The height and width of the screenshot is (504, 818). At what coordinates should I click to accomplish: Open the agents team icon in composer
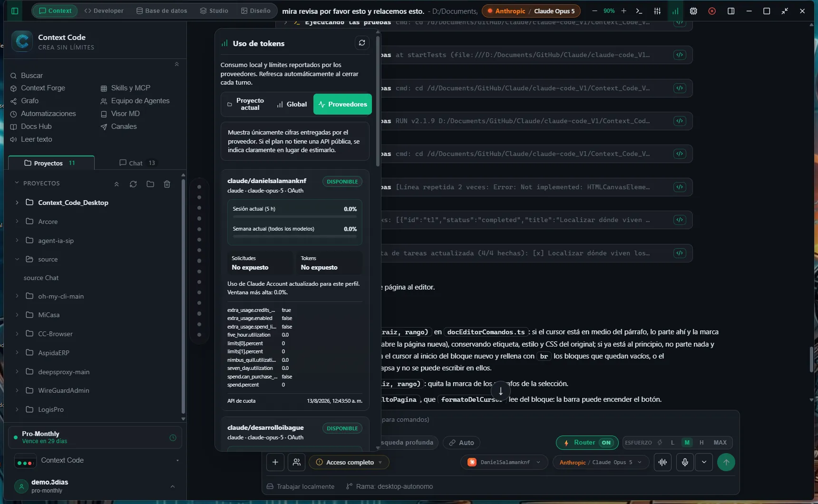296,462
